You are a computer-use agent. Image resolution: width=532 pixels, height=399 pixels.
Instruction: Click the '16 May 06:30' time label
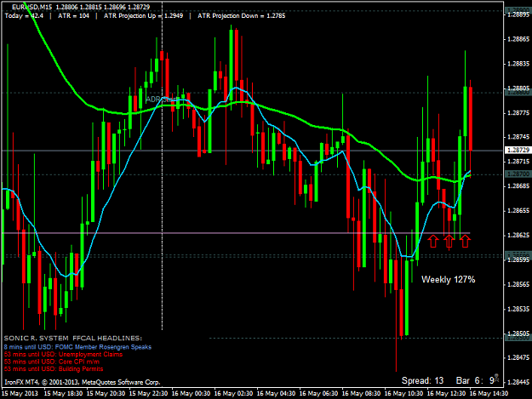(x=318, y=393)
